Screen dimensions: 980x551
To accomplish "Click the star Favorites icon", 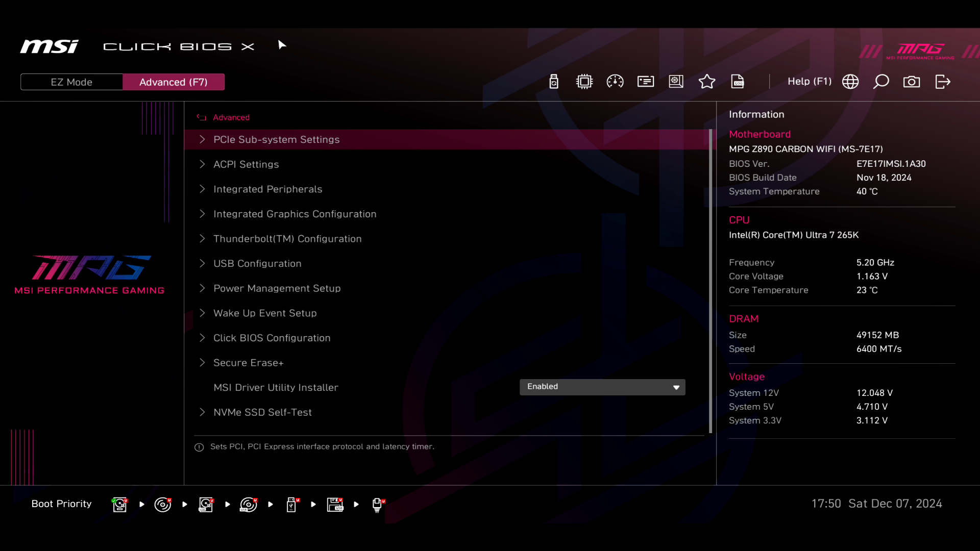I will pos(707,82).
